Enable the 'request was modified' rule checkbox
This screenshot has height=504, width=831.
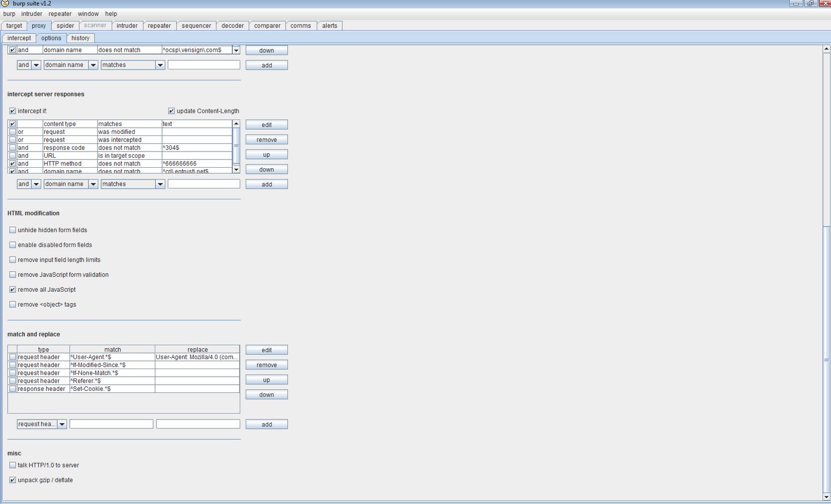[x=12, y=132]
